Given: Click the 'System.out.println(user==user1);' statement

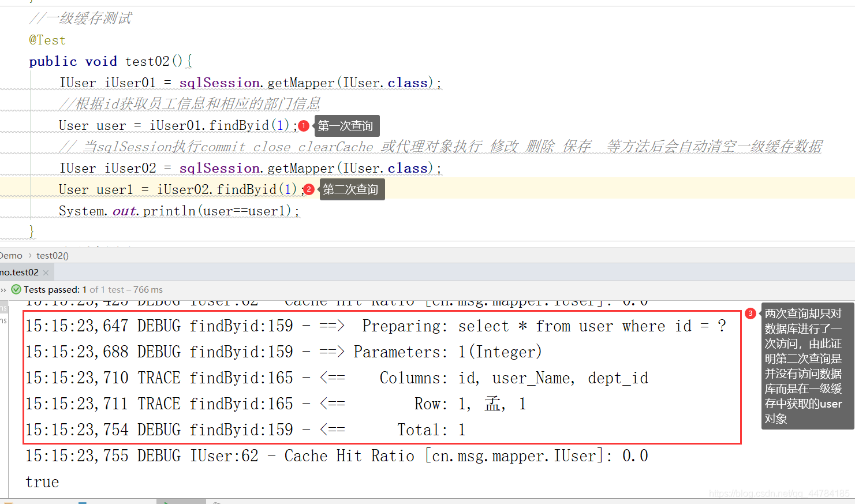Looking at the screenshot, I should pos(179,211).
